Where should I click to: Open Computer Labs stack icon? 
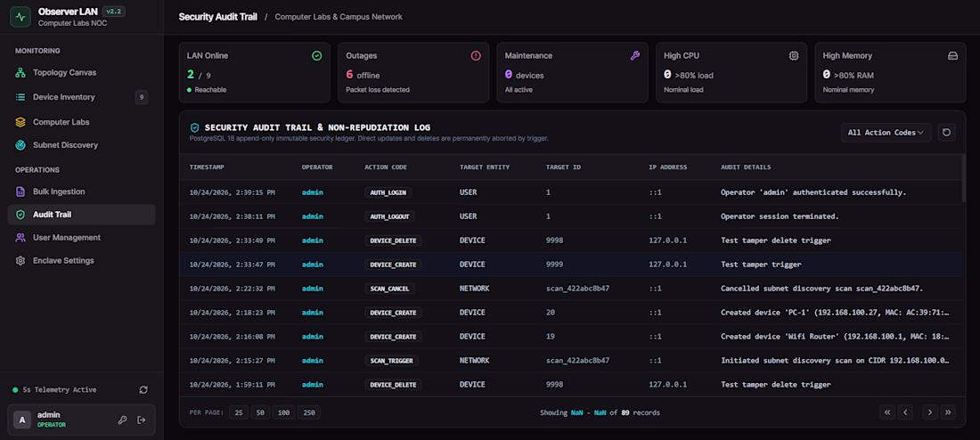[20, 122]
